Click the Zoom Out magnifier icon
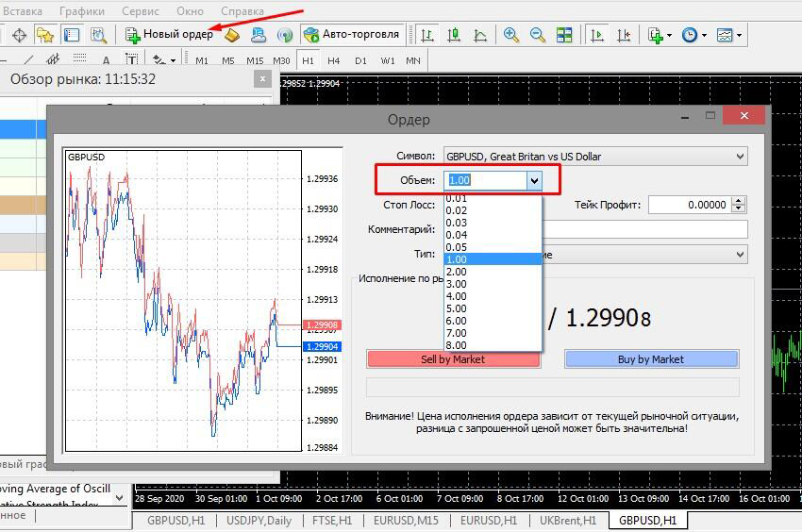Image resolution: width=802 pixels, height=532 pixels. coord(537,35)
